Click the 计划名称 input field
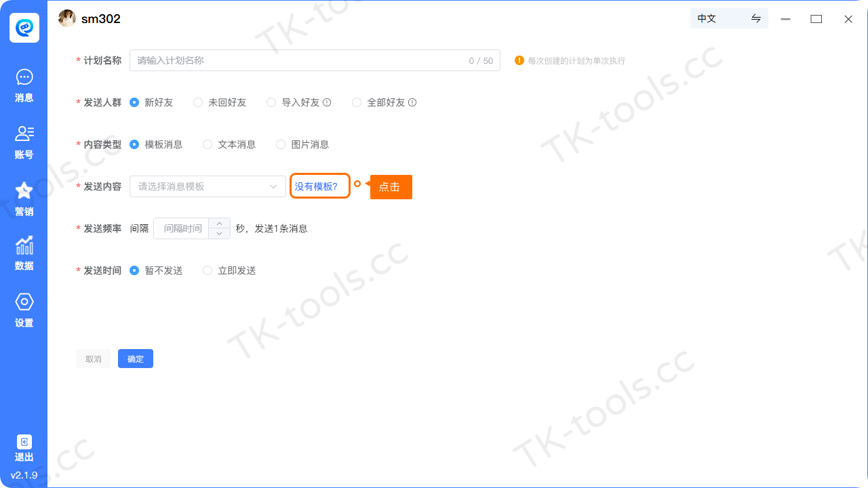868x488 pixels. [x=315, y=60]
